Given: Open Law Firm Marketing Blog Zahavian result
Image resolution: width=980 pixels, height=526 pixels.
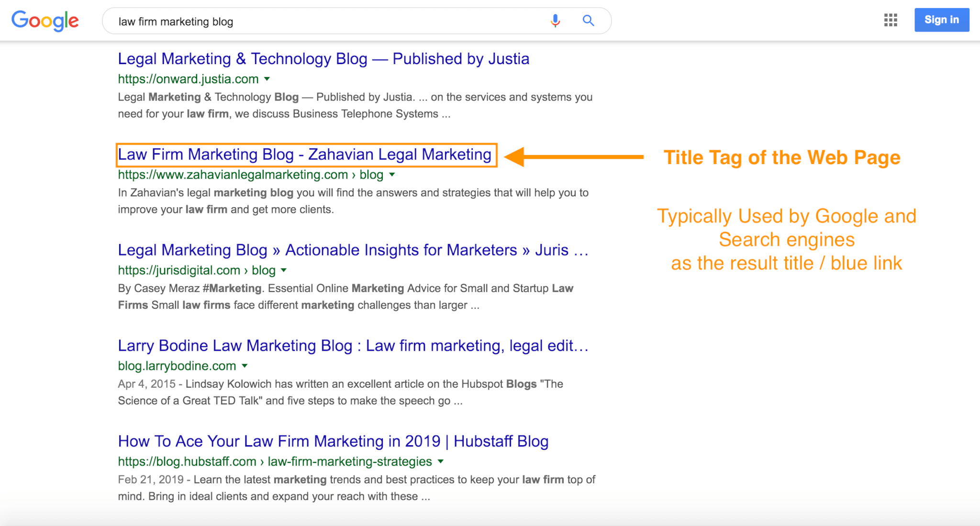Looking at the screenshot, I should [305, 155].
